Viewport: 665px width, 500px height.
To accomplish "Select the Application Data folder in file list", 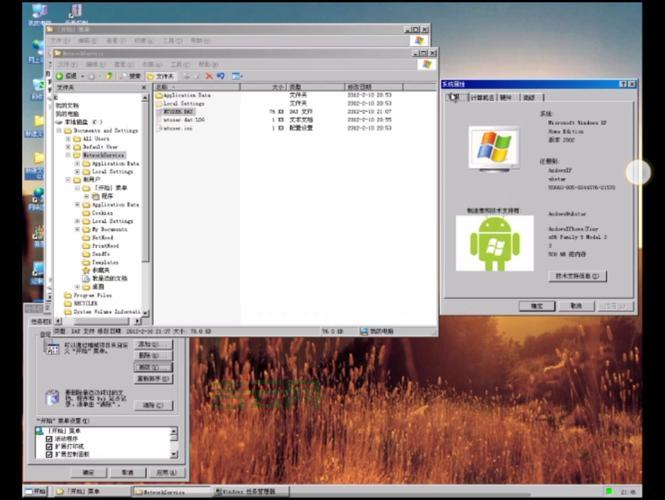I will click(183, 95).
